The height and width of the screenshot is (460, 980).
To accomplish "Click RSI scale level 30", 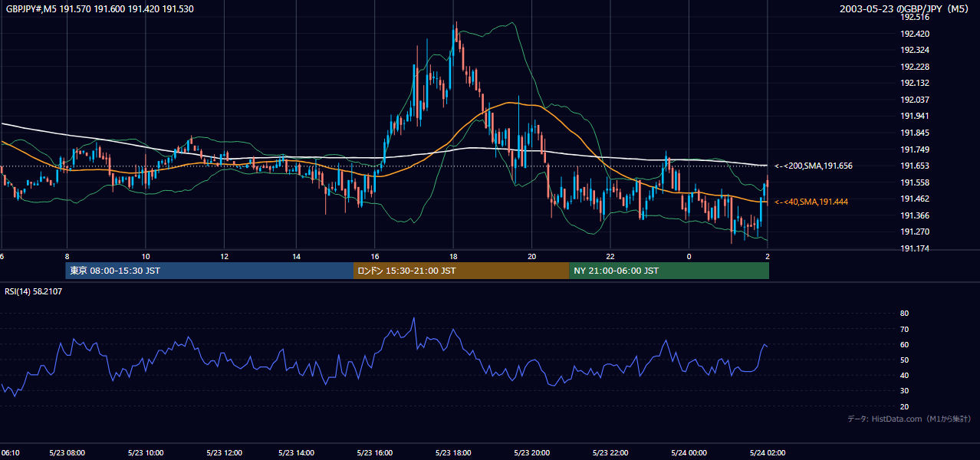I will 904,391.
